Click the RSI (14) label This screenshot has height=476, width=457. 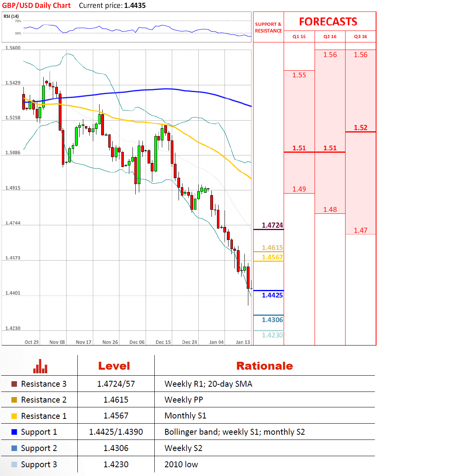click(11, 16)
